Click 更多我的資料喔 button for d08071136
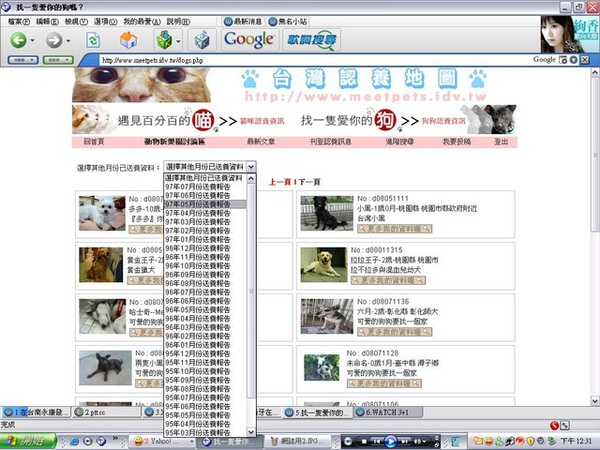Screen dimensions: 600x450 395,332
